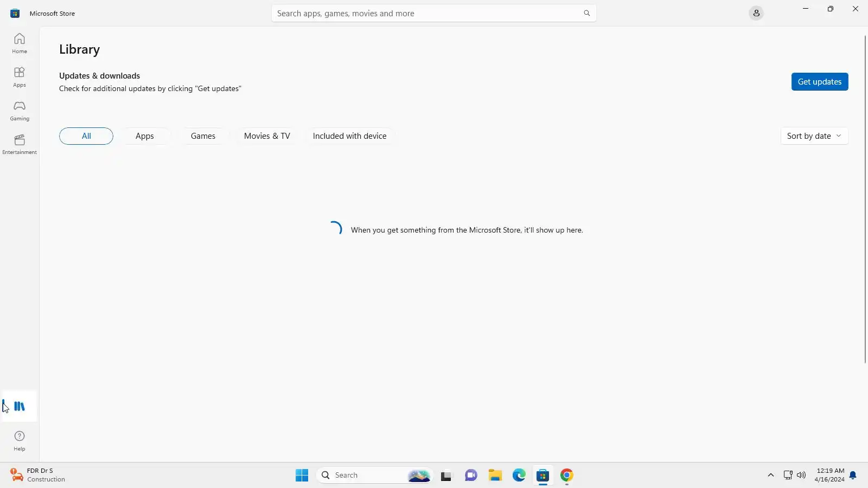The width and height of the screenshot is (868, 488).
Task: Select the Movies & TV filter tab
Action: [267, 136]
